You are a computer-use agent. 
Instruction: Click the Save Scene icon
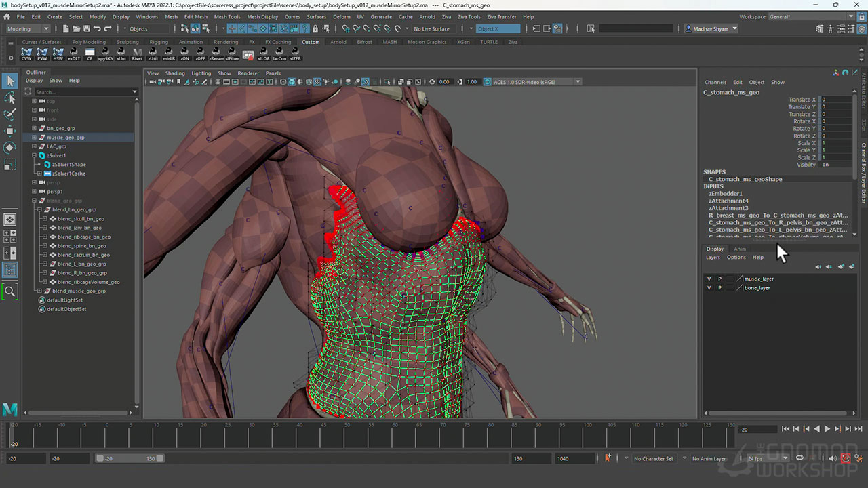point(86,28)
